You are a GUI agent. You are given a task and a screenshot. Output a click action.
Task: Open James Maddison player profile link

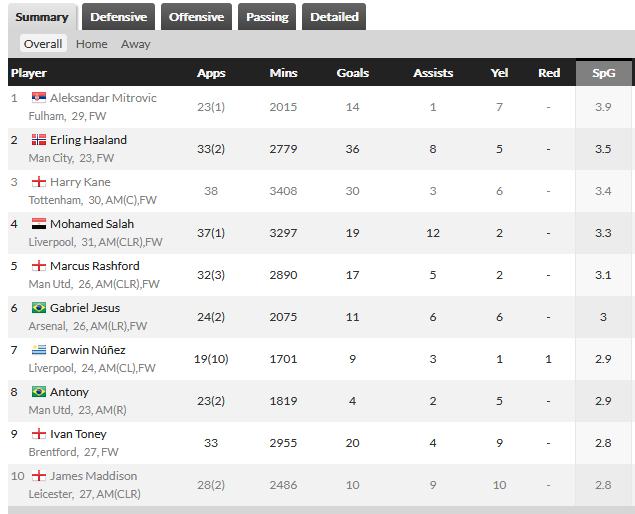[x=94, y=476]
